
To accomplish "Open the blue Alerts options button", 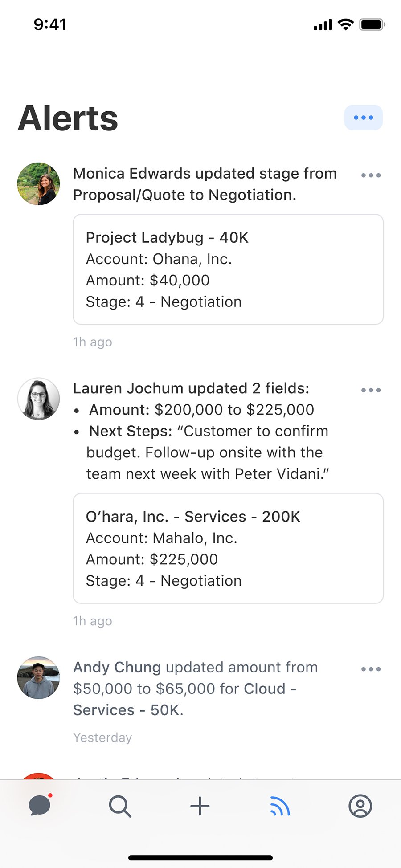I will (x=363, y=118).
